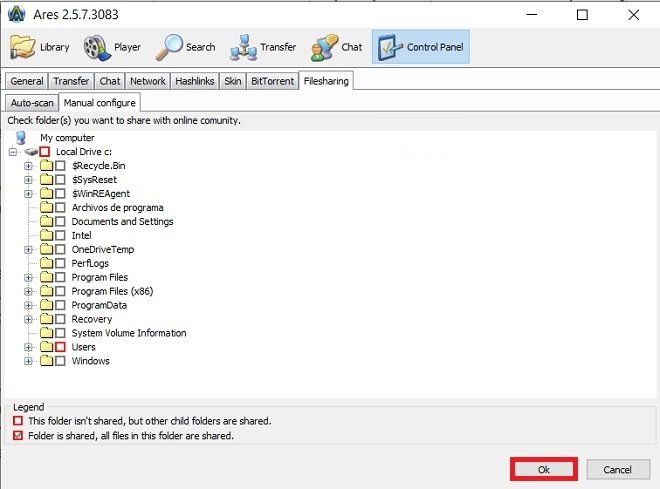Open the Player film reel icon
Screen dimensions: 660x489
[x=97, y=47]
